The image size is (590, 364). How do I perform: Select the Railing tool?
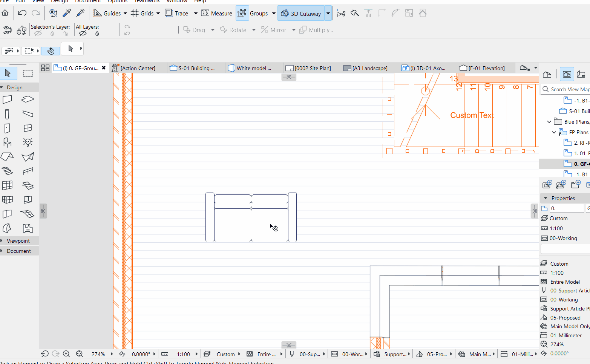tap(28, 171)
